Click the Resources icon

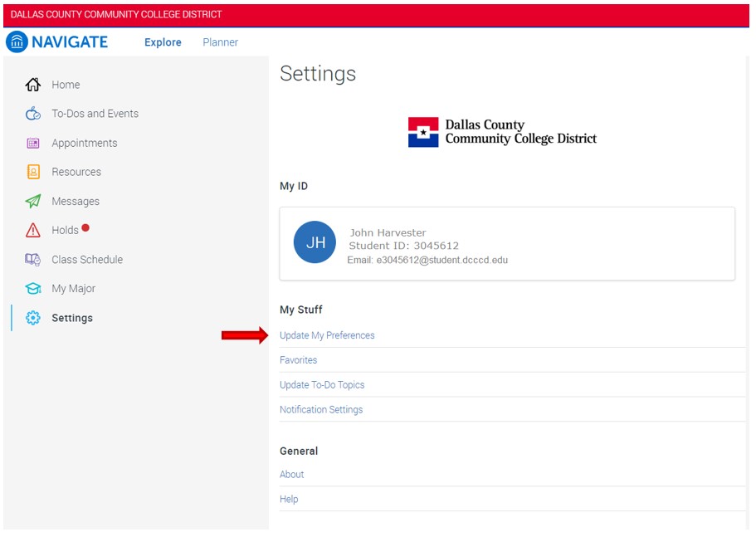[x=33, y=172]
